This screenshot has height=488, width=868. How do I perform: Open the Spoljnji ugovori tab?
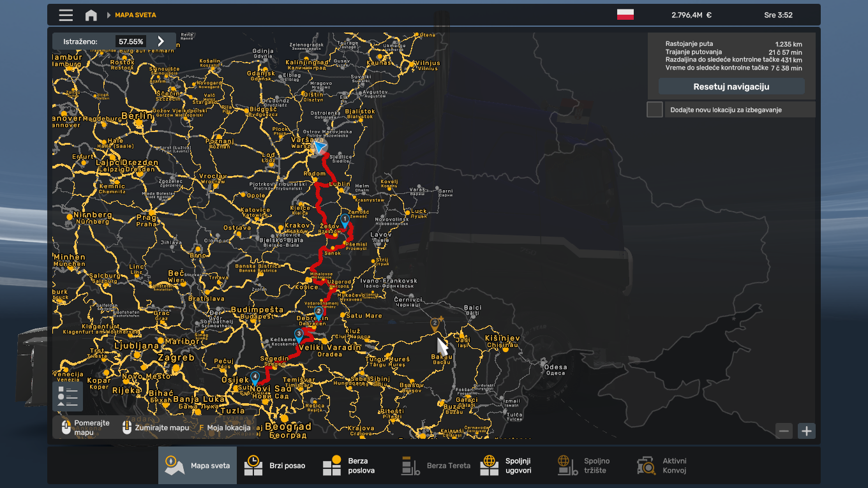[506, 466]
